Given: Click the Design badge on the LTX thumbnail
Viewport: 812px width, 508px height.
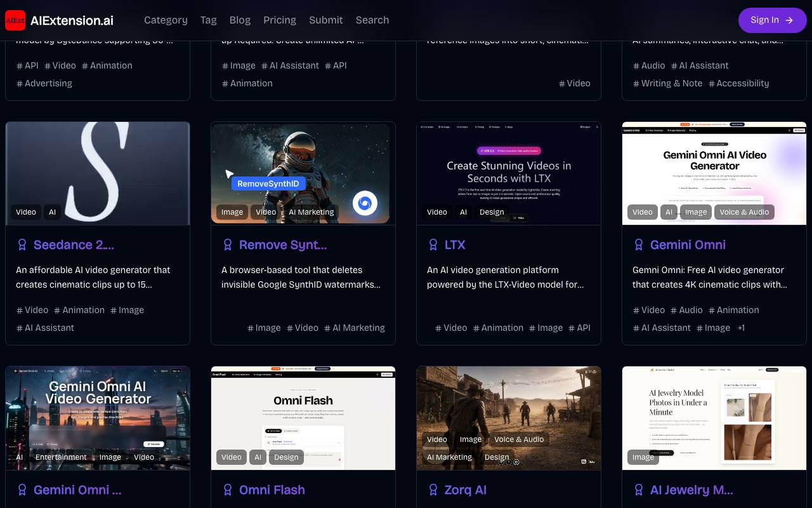Looking at the screenshot, I should [x=492, y=212].
